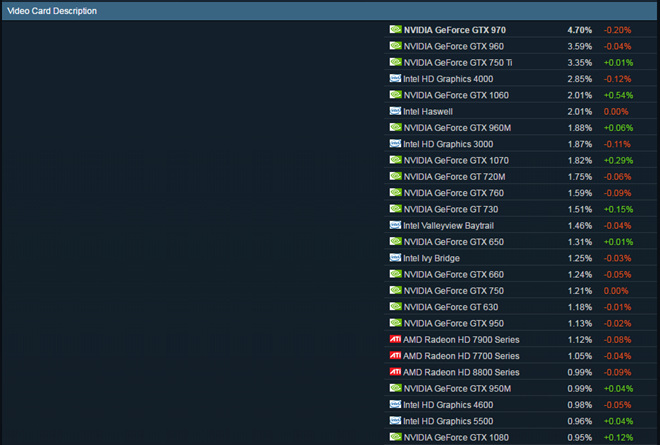Click the NVIDIA icon beside GT 720M
Screen dimensions: 660x445
[x=395, y=176]
